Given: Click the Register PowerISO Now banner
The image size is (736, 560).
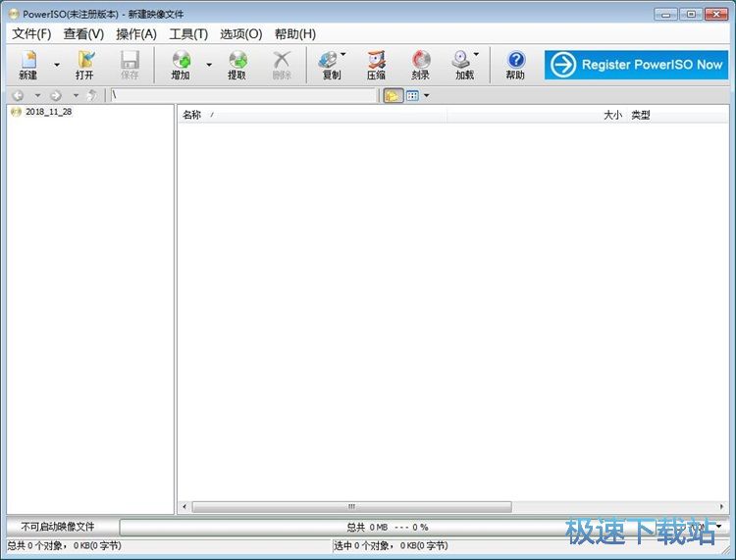Looking at the screenshot, I should 636,65.
